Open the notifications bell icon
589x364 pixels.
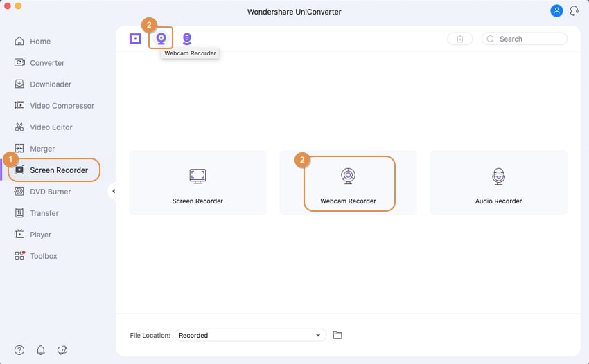tap(41, 350)
